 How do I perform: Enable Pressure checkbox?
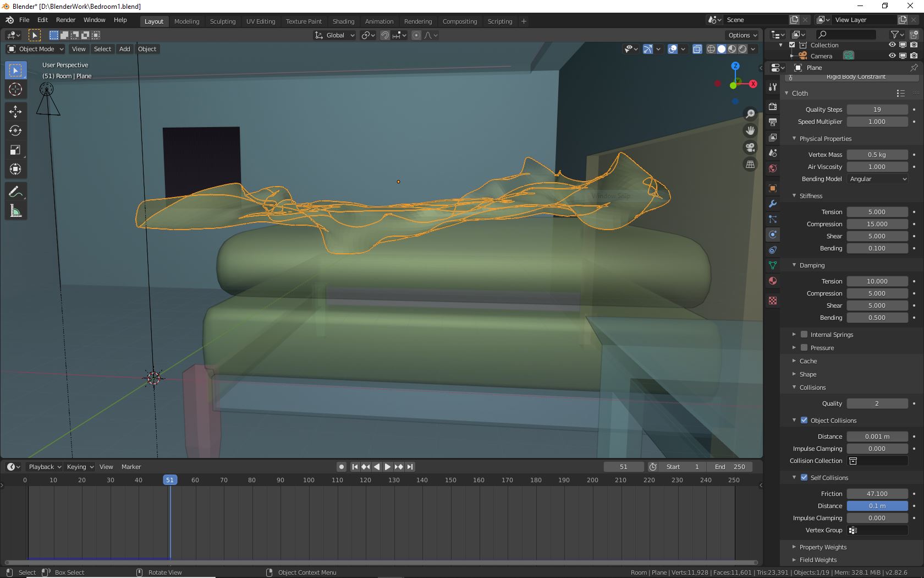[804, 347]
